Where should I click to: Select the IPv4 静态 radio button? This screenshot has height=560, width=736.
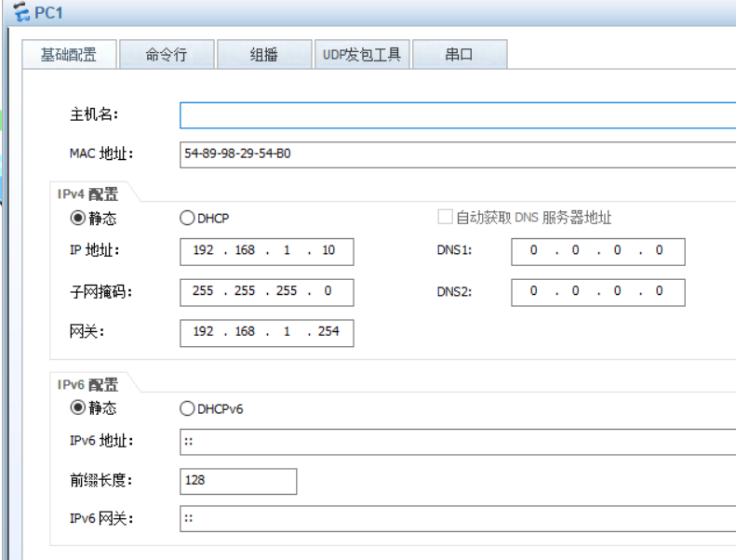pyautogui.click(x=78, y=218)
